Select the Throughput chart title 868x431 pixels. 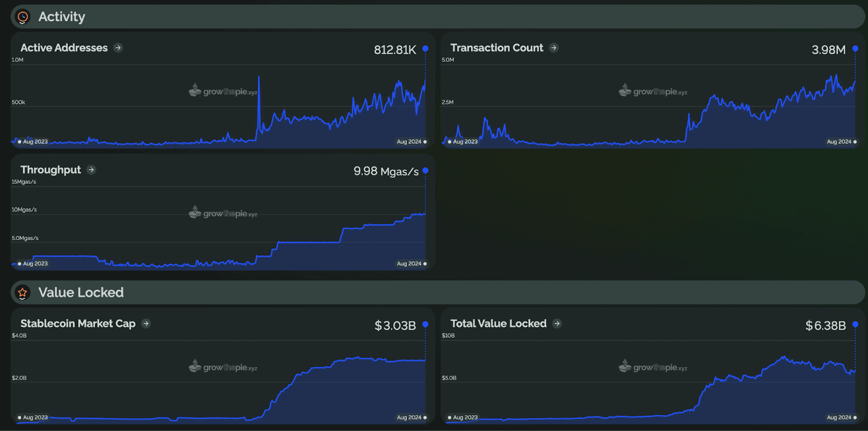point(50,170)
